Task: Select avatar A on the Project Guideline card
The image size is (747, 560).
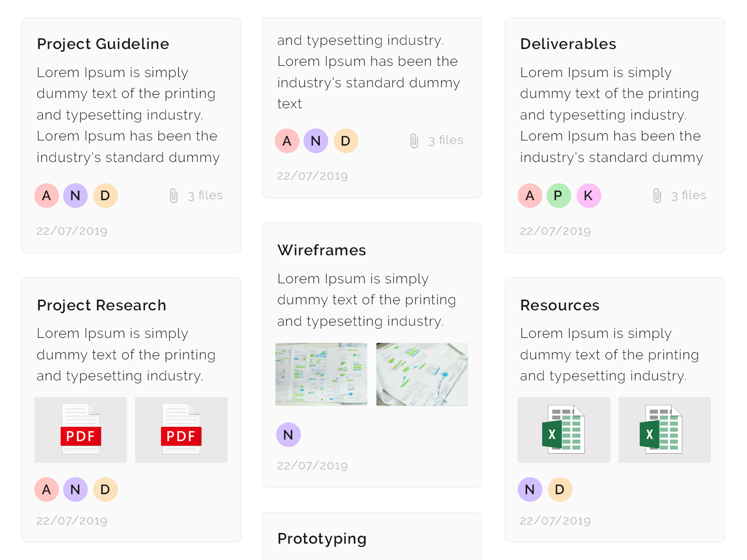Action: point(46,196)
